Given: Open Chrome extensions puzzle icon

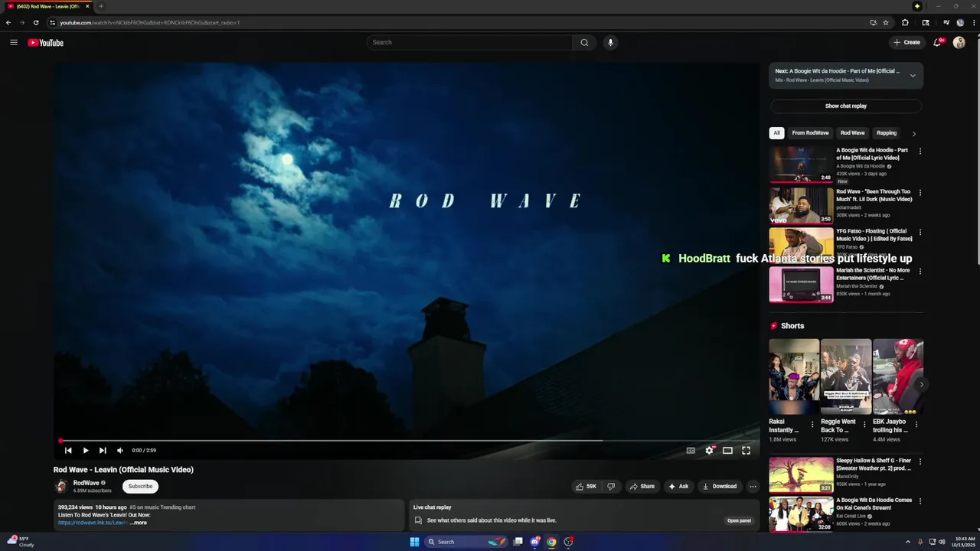Looking at the screenshot, I should coord(905,22).
